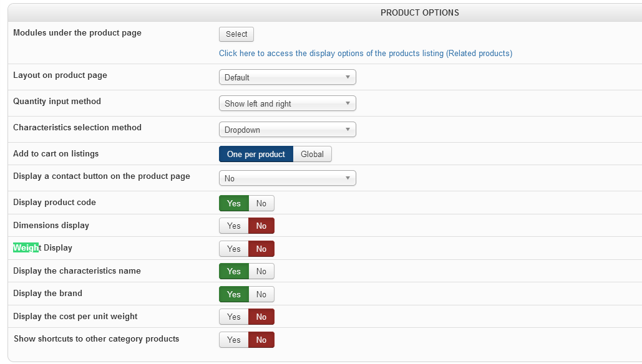Select One per product option
Screen dimensions: 642x364
(256, 154)
